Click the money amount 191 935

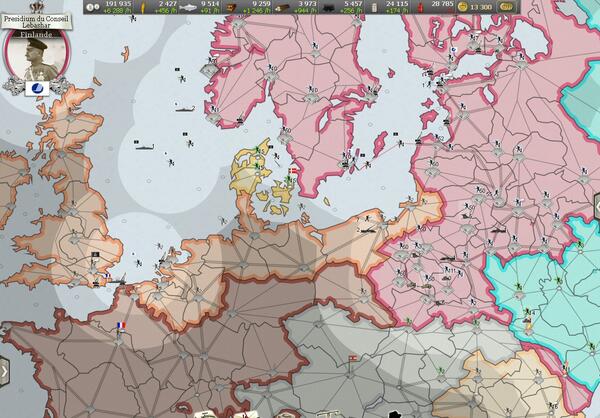pos(118,4)
